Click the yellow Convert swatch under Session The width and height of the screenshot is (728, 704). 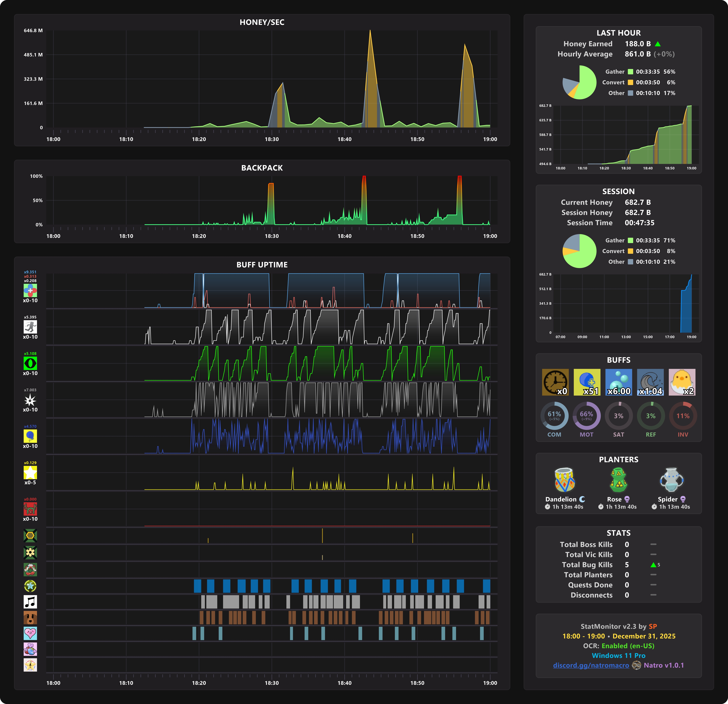[630, 251]
